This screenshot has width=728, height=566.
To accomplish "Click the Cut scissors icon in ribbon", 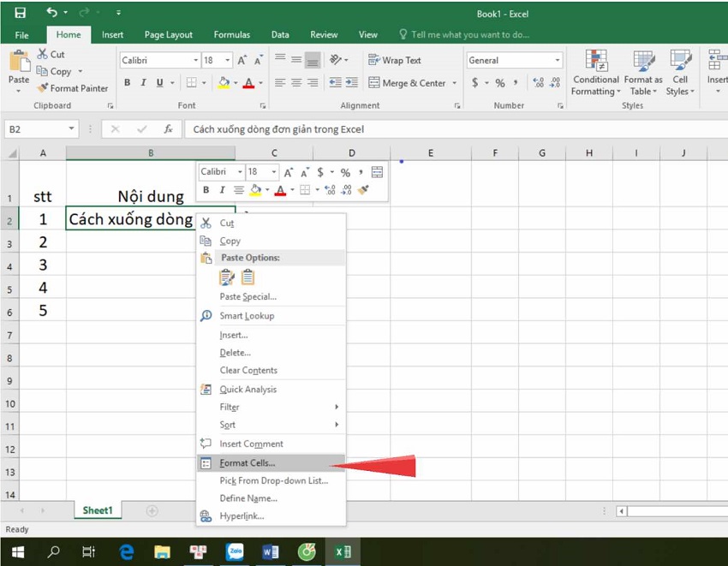I will [42, 54].
